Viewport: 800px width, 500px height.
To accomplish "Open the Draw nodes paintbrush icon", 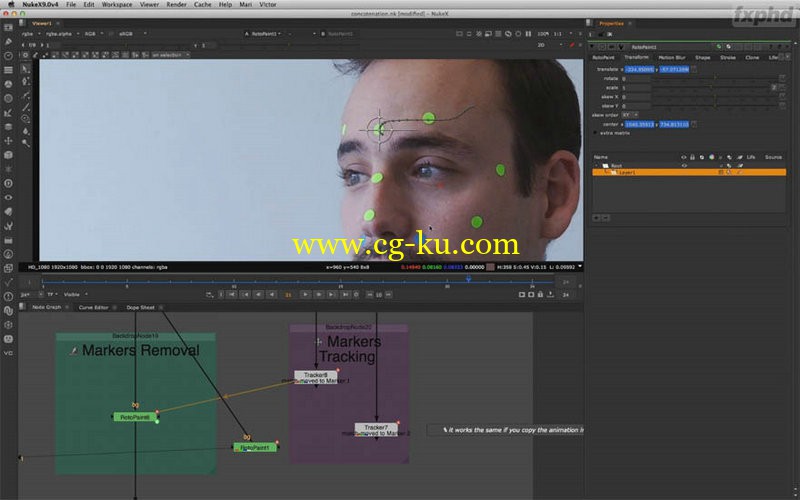I will click(x=8, y=42).
